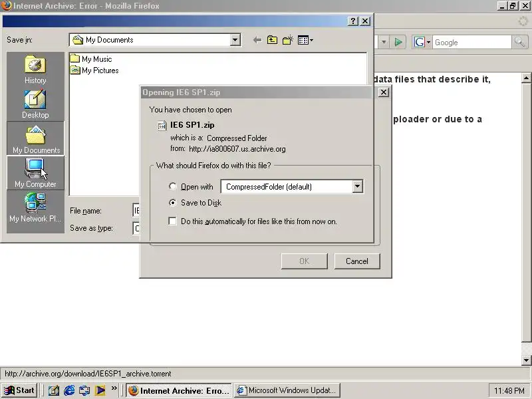Viewport: 532px width, 399px height.
Task: Switch to Microsoft Windows Update taskbar button
Action: (287, 390)
